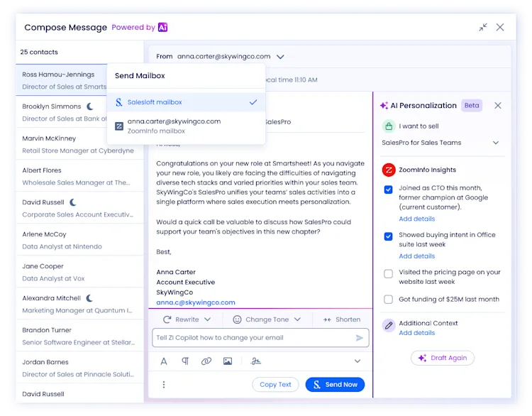Click the Send Mailbox heading
This screenshot has width=532, height=416.
(x=140, y=76)
